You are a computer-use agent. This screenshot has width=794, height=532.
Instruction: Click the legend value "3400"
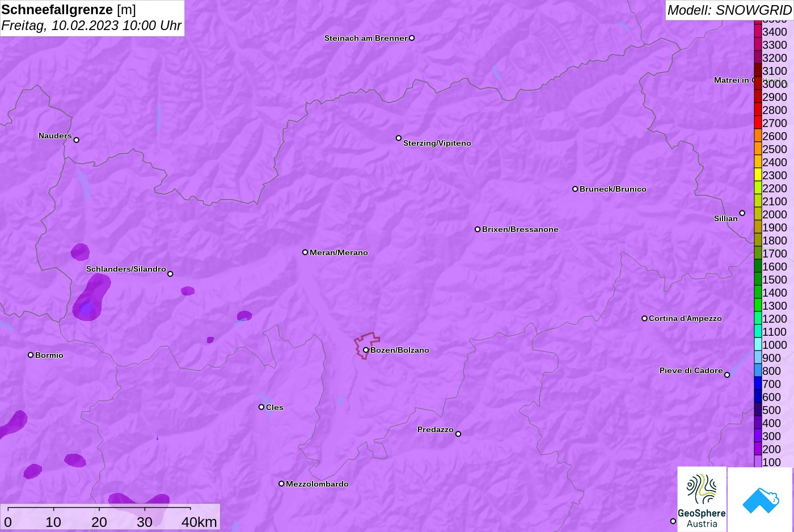point(775,32)
